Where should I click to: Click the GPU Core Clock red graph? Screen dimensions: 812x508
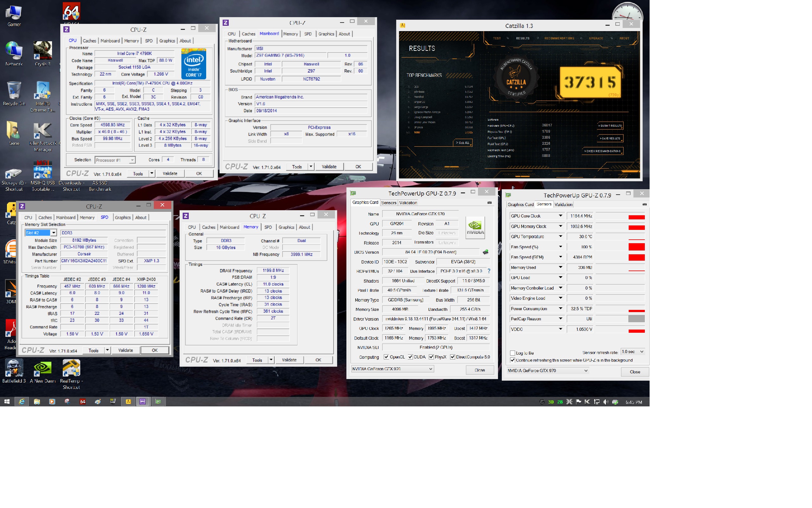point(636,217)
